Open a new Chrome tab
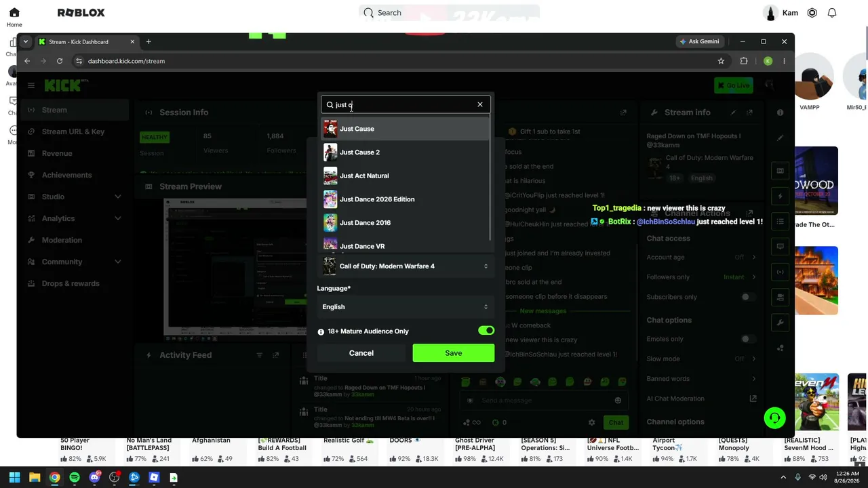 tap(149, 41)
